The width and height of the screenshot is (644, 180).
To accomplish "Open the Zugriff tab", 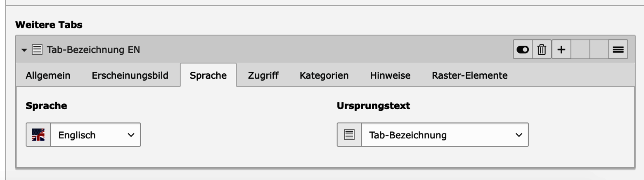I will pos(263,75).
